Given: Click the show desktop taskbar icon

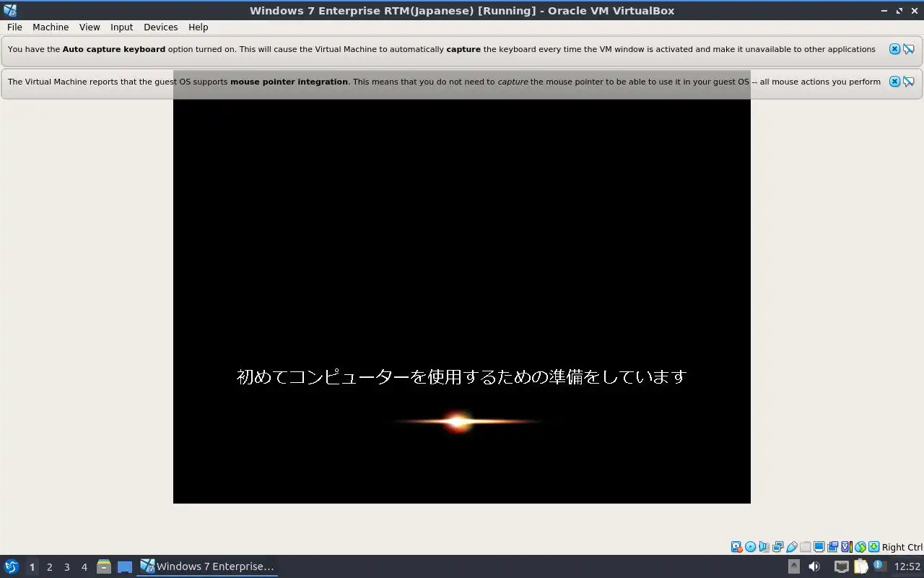Looking at the screenshot, I should [x=125, y=566].
